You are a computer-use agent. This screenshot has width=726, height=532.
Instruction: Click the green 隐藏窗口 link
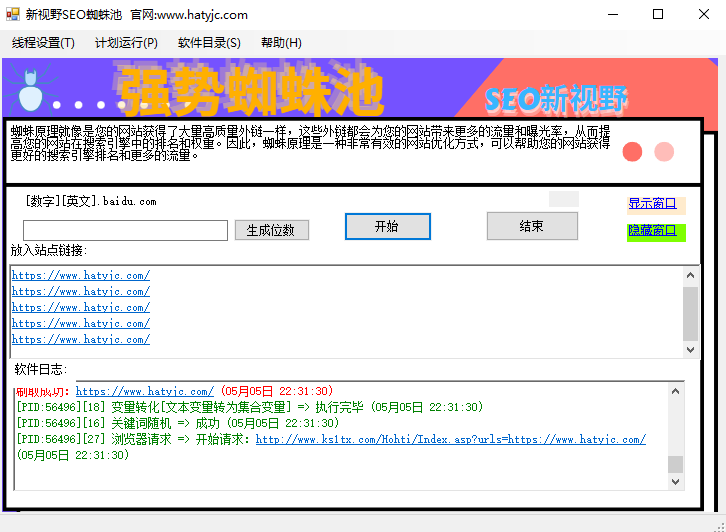tap(652, 231)
